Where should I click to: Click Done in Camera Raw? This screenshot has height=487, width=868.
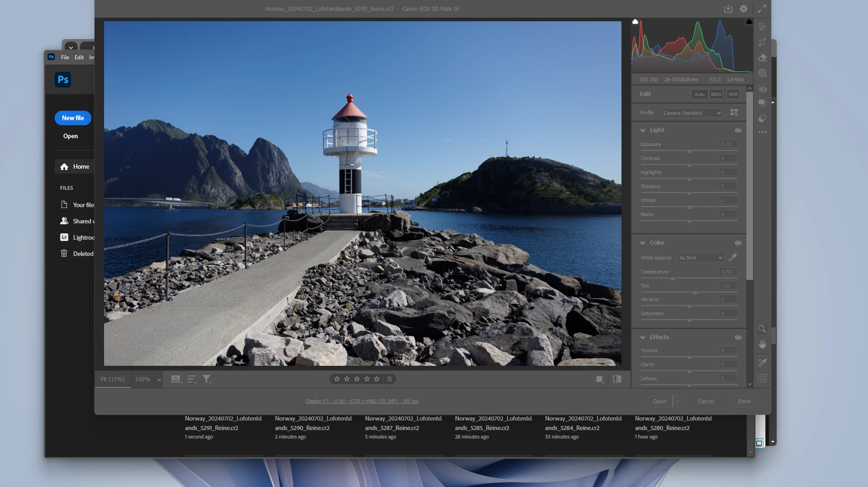(x=744, y=402)
